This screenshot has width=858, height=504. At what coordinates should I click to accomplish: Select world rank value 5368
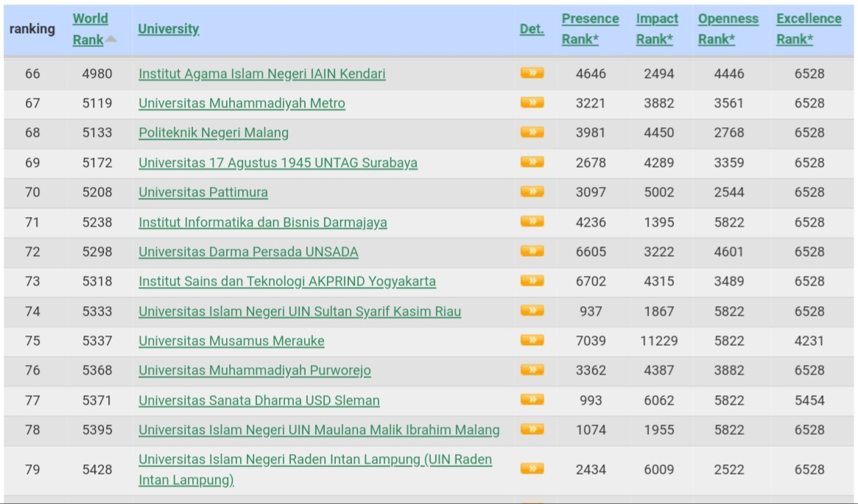click(97, 370)
